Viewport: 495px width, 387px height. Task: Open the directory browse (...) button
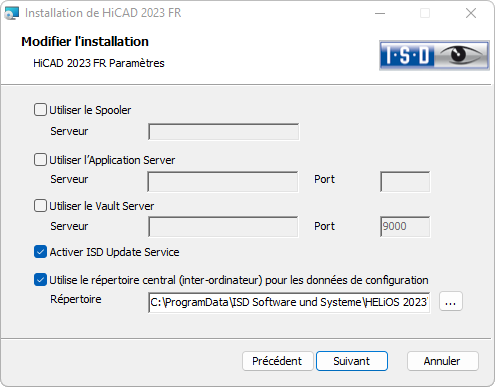pos(451,302)
